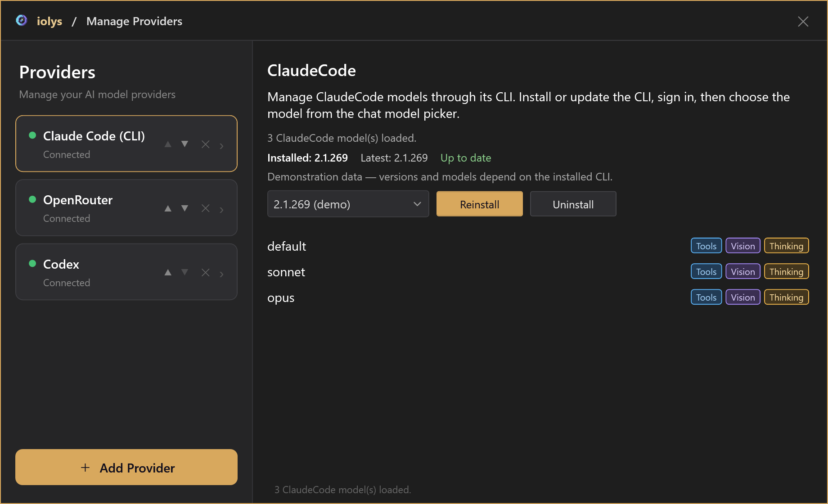Image resolution: width=828 pixels, height=504 pixels.
Task: Select the default model row
Action: [538, 246]
